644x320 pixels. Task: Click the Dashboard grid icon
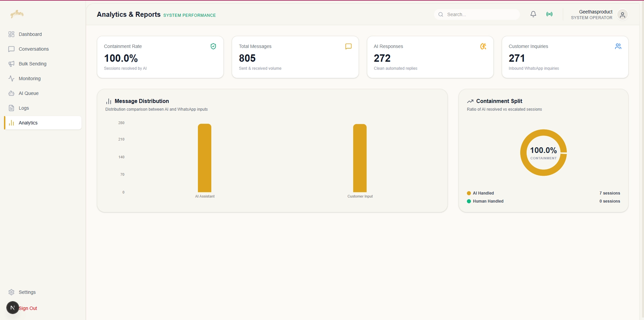pyautogui.click(x=11, y=34)
